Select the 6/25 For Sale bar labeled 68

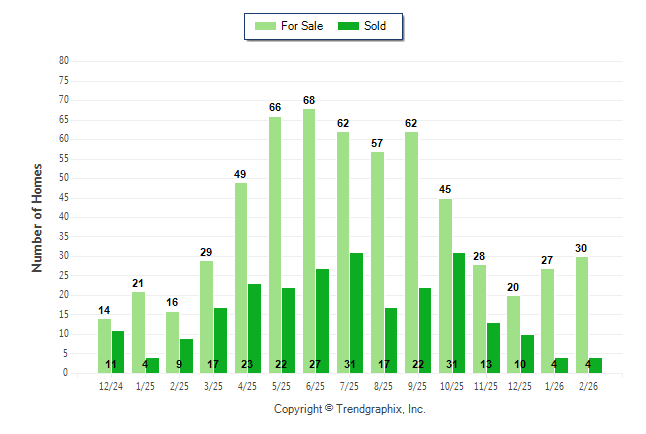tap(309, 240)
